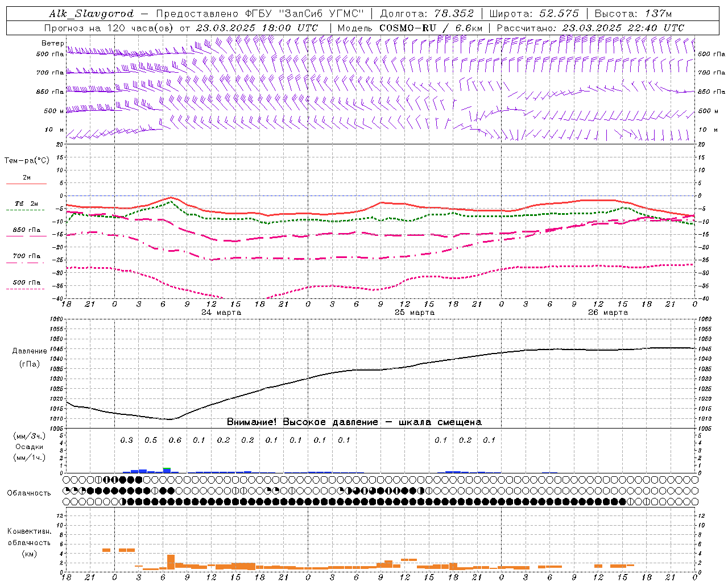
Task: Click the Модель COSMO-RU / 6.6км label
Action: 410,28
